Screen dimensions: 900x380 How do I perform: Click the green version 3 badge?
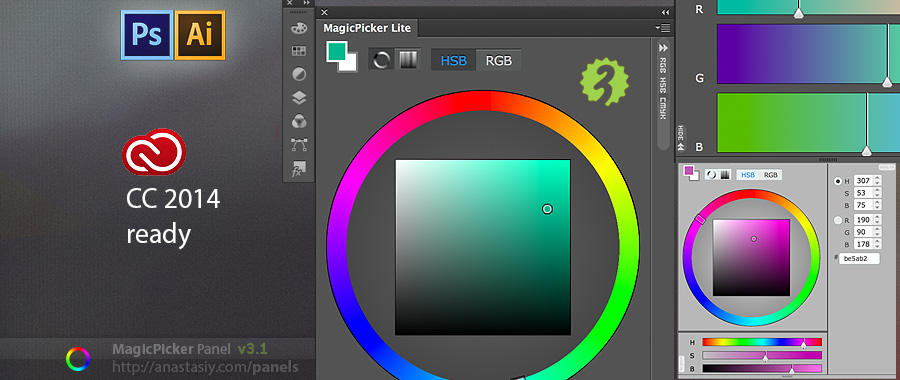coord(604,83)
